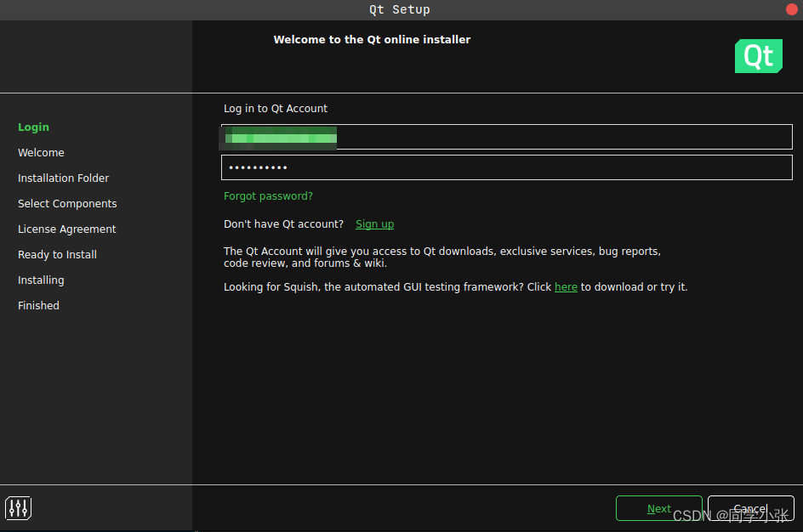This screenshot has height=532, width=803.
Task: Select the Select Components step in the sidebar
Action: [x=67, y=204]
